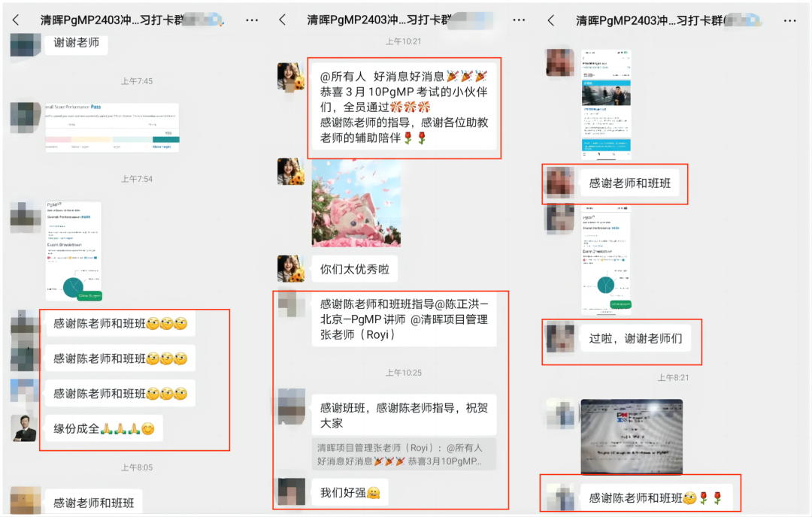Tap the quoted 清晖项目管理张老师 message preview
This screenshot has height=517, width=812.
(404, 455)
